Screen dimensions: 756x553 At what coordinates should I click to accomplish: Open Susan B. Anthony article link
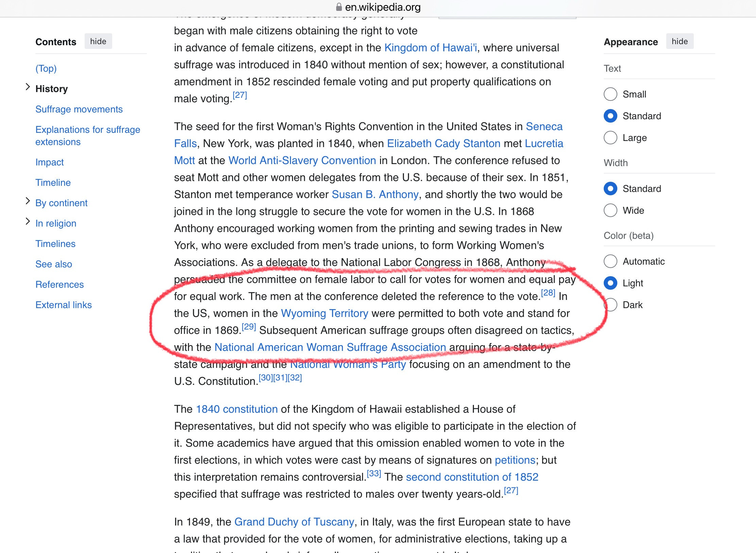coord(375,194)
